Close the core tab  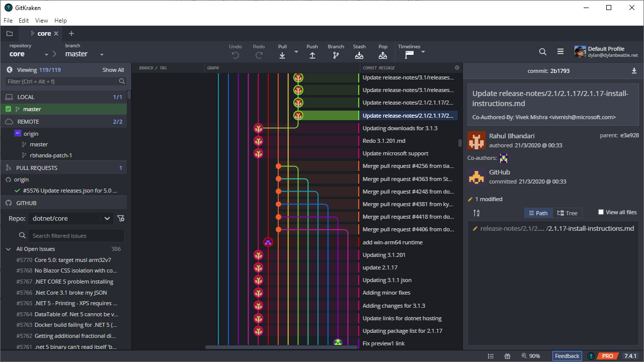click(56, 34)
